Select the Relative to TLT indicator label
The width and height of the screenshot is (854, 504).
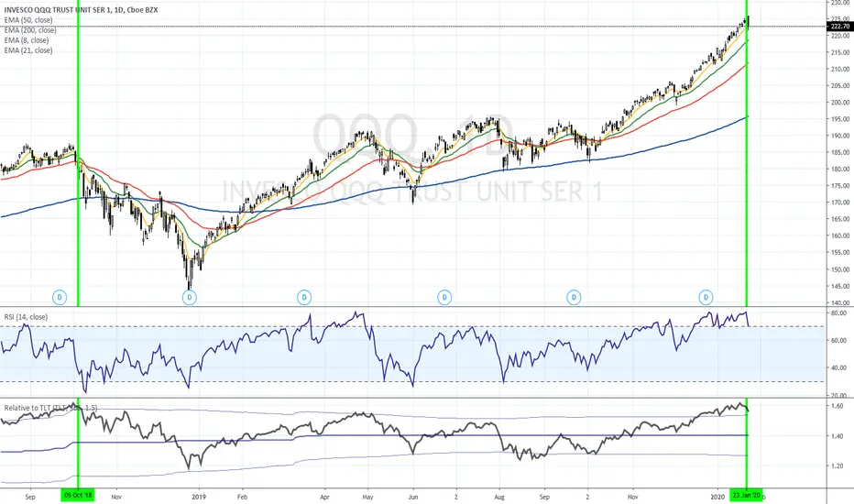[50, 408]
